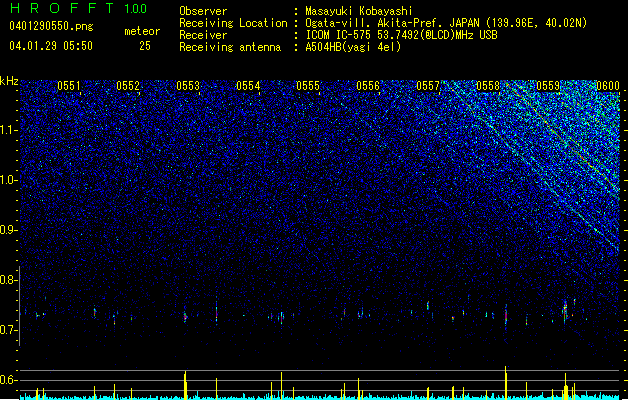Click the 0558 time marker

[488, 86]
